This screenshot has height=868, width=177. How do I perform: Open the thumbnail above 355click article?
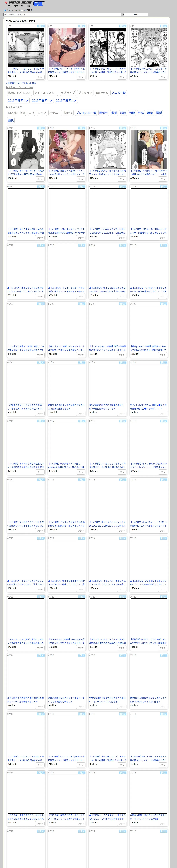[108, 208]
